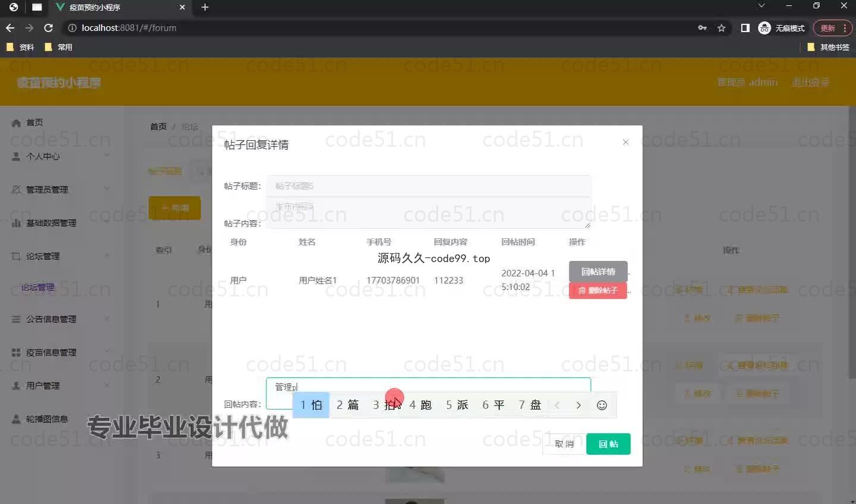The width and height of the screenshot is (856, 504).
Task: Click the yellow 新增 button
Action: pos(175,208)
